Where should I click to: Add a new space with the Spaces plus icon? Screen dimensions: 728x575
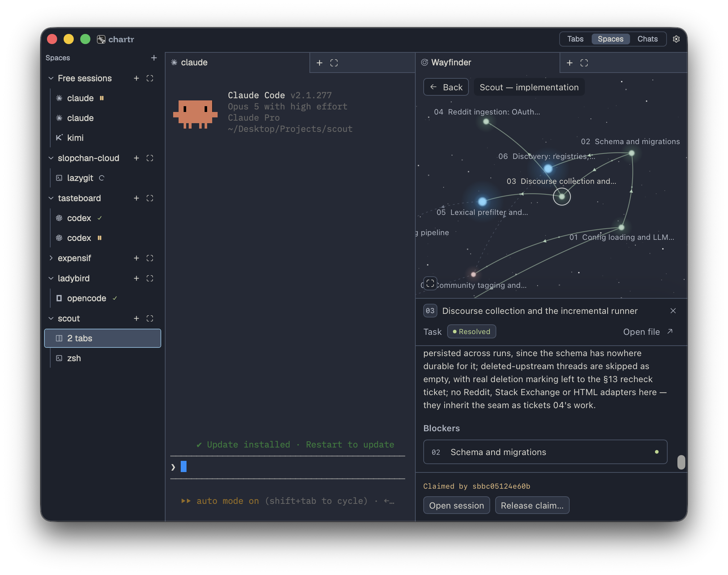click(154, 58)
